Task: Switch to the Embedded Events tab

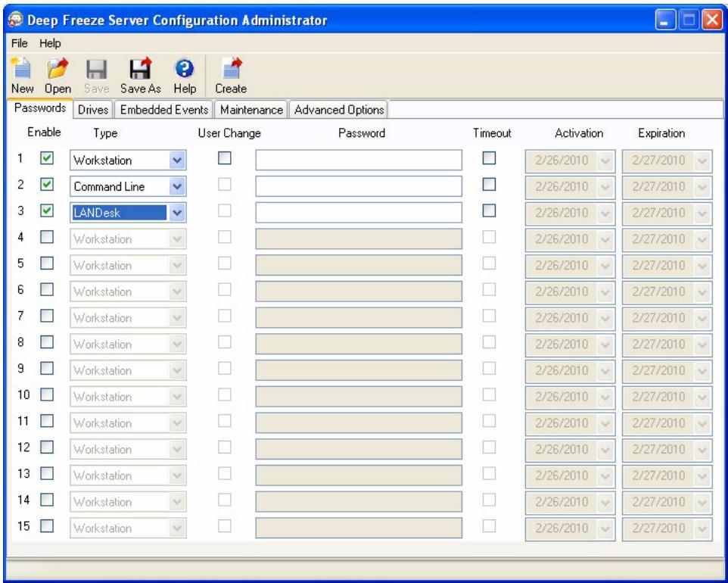Action: (164, 110)
